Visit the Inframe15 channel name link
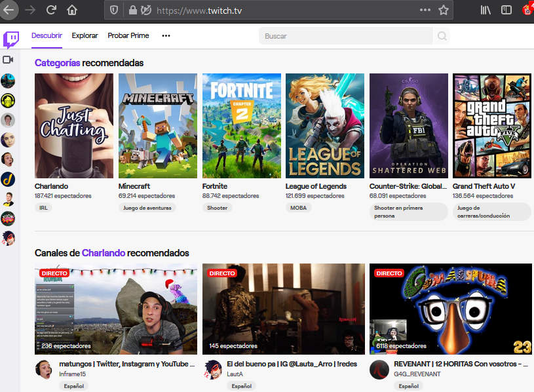The height and width of the screenshot is (392, 534). click(x=72, y=374)
